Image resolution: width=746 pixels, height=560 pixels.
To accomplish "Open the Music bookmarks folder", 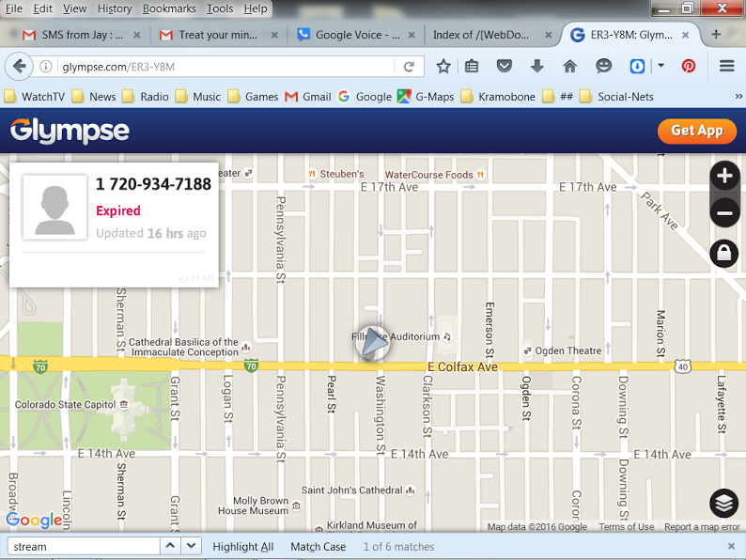I will coord(198,97).
